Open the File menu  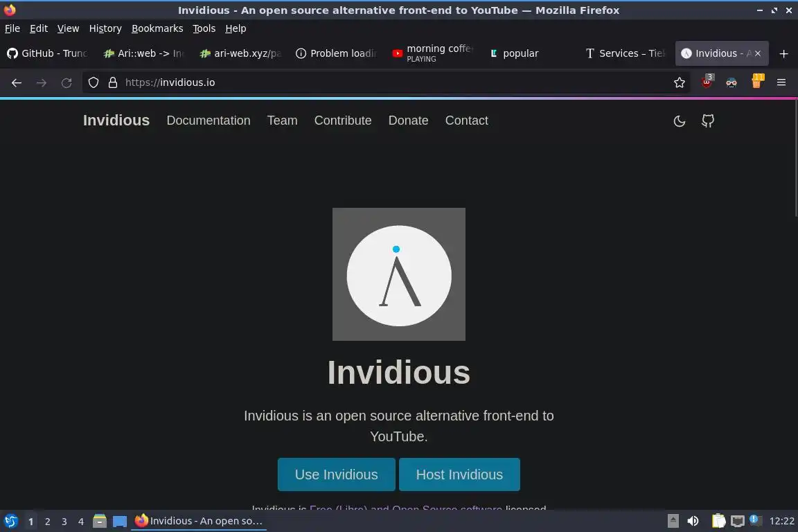tap(12, 28)
